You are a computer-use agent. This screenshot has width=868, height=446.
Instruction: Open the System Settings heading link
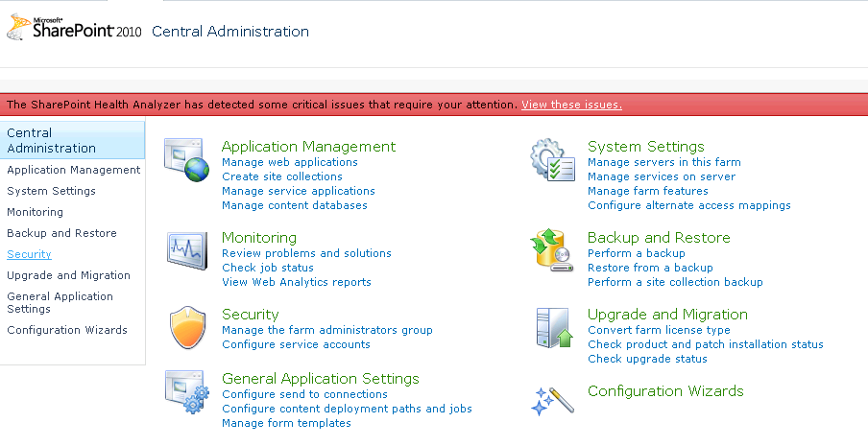coord(646,147)
